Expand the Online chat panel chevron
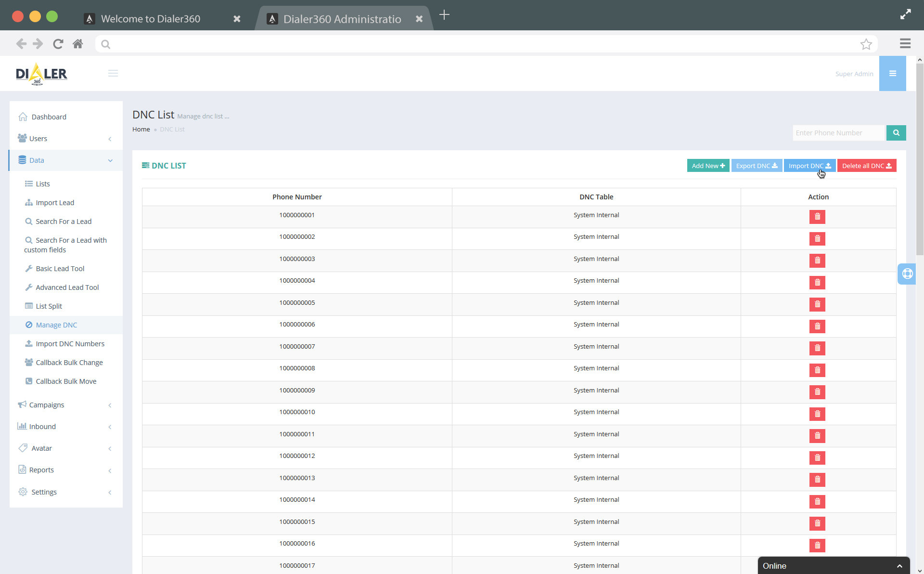The height and width of the screenshot is (574, 924). (900, 566)
